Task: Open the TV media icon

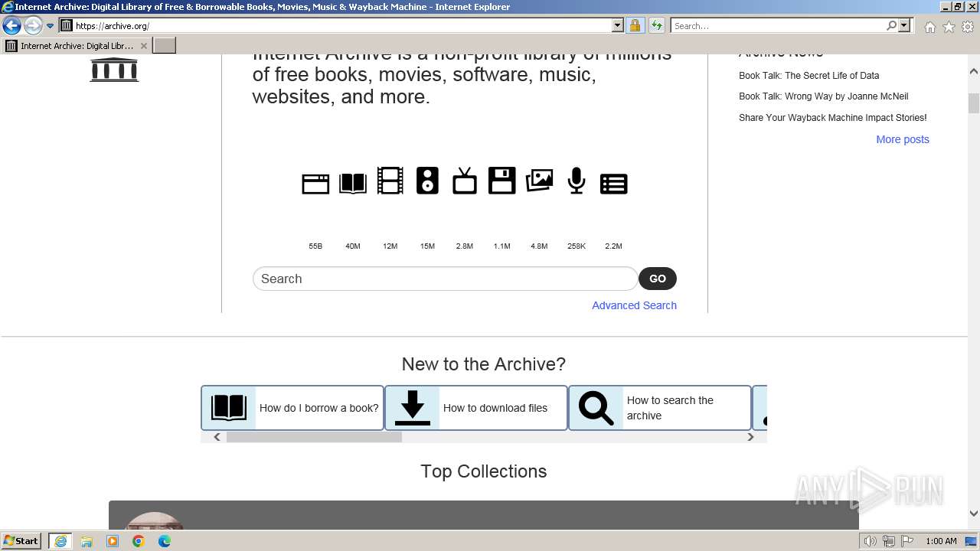Action: [x=465, y=181]
